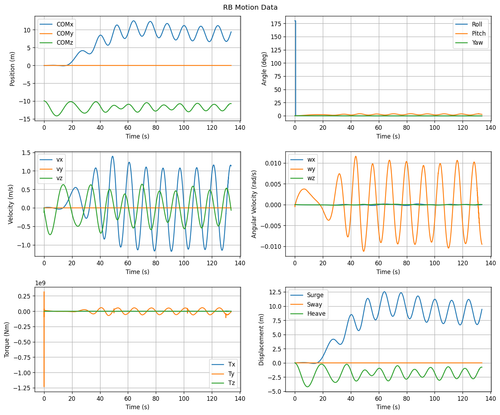Click 'Time (s)' label under position plot
The width and height of the screenshot is (500, 415).
point(137,136)
